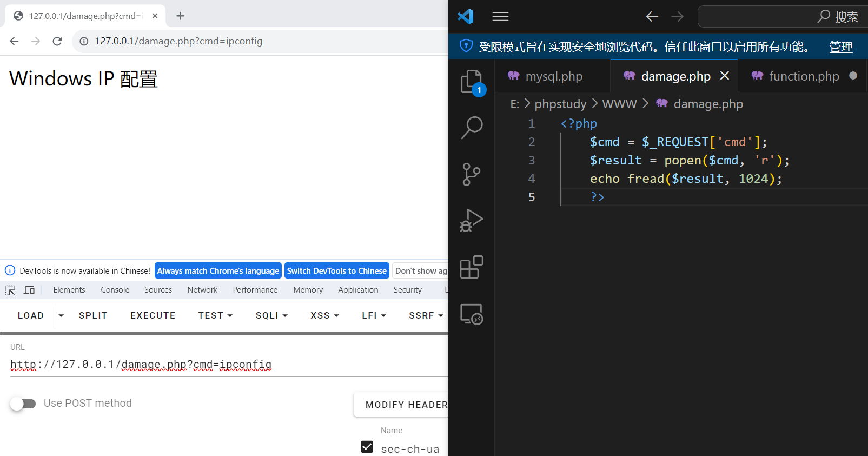Click Always match Chrome's language button

tap(218, 270)
